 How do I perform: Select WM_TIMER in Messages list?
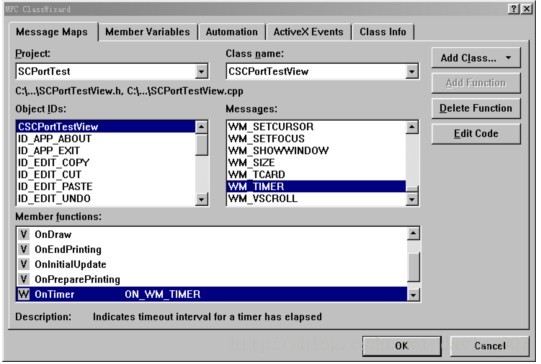316,187
